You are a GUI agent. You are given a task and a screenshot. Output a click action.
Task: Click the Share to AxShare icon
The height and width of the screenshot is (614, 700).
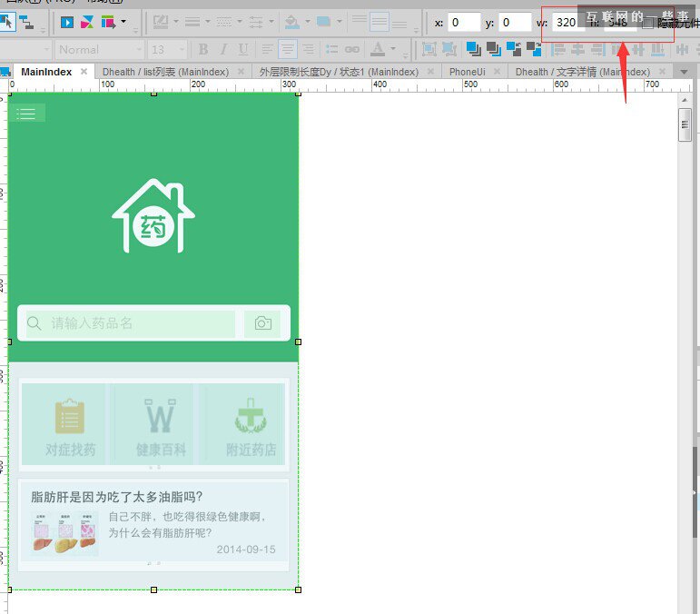pyautogui.click(x=87, y=22)
